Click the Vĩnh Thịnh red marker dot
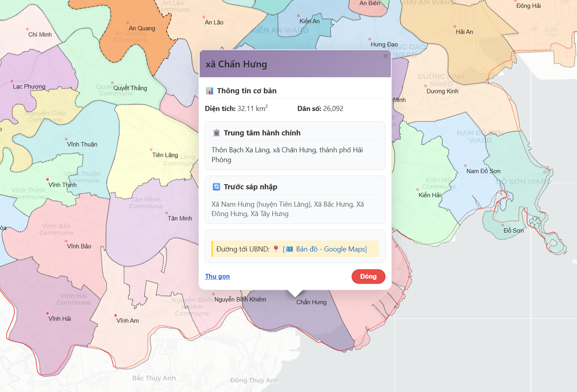The width and height of the screenshot is (577, 392). point(48,179)
